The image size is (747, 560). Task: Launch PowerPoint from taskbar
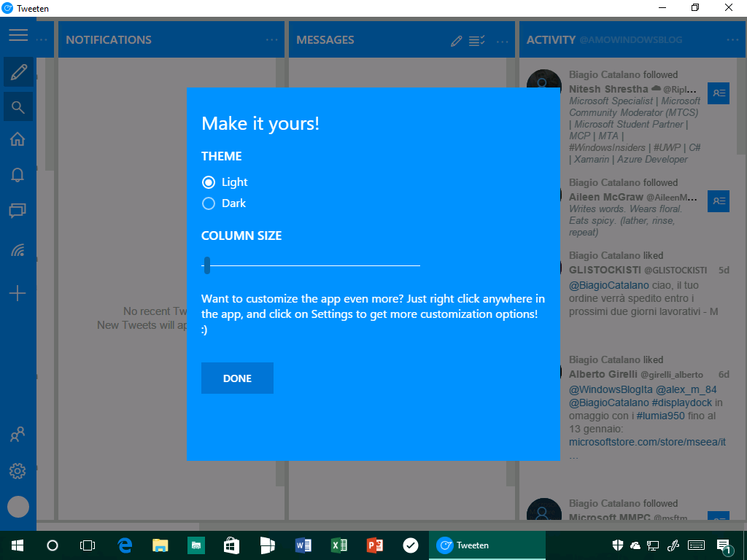click(x=375, y=545)
